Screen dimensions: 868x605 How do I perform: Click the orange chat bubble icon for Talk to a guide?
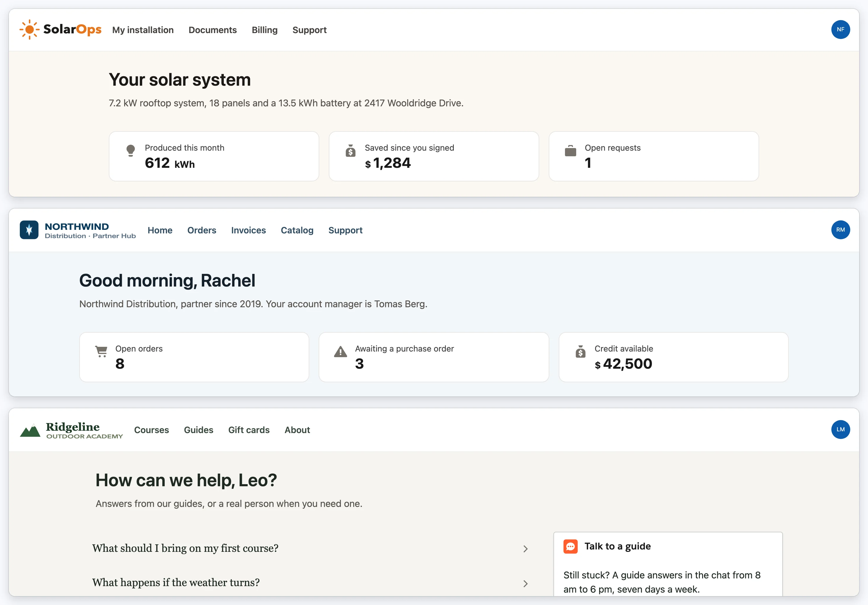pos(570,546)
